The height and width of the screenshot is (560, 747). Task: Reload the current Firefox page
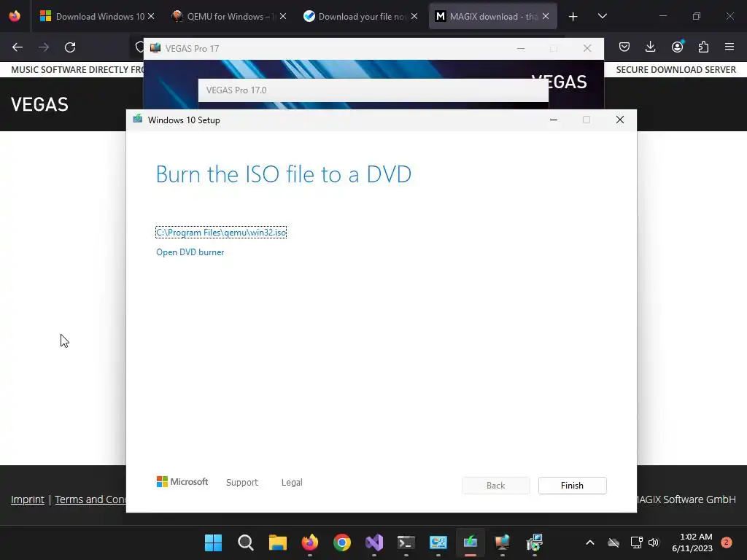(70, 47)
